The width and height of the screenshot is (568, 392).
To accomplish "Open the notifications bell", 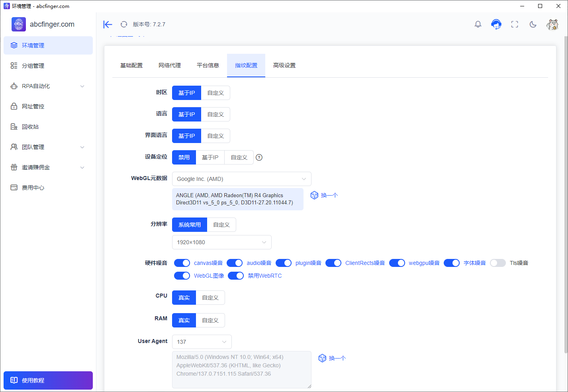I will (478, 24).
